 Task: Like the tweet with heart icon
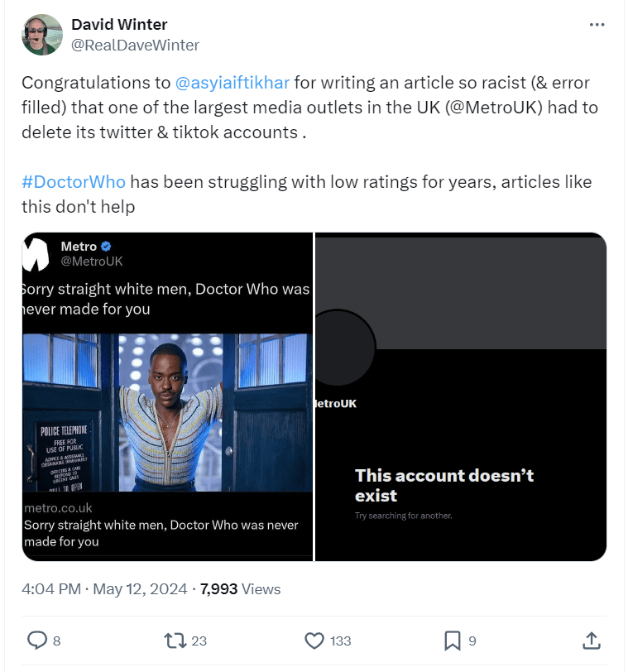[x=314, y=640]
